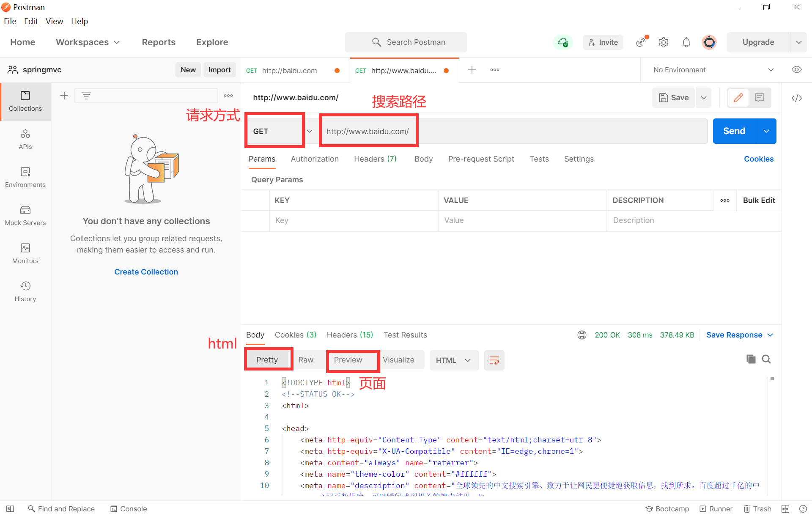Open the APIs sidebar panel

click(25, 140)
